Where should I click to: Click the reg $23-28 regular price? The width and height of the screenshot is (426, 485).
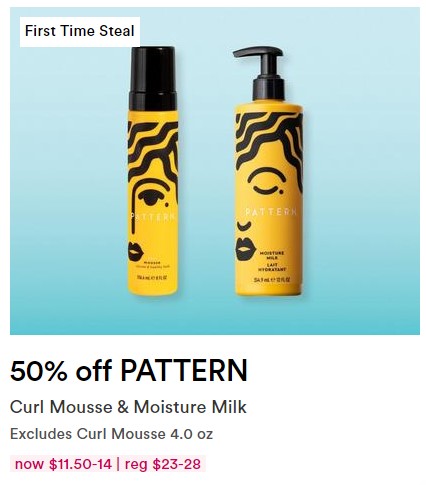163,464
